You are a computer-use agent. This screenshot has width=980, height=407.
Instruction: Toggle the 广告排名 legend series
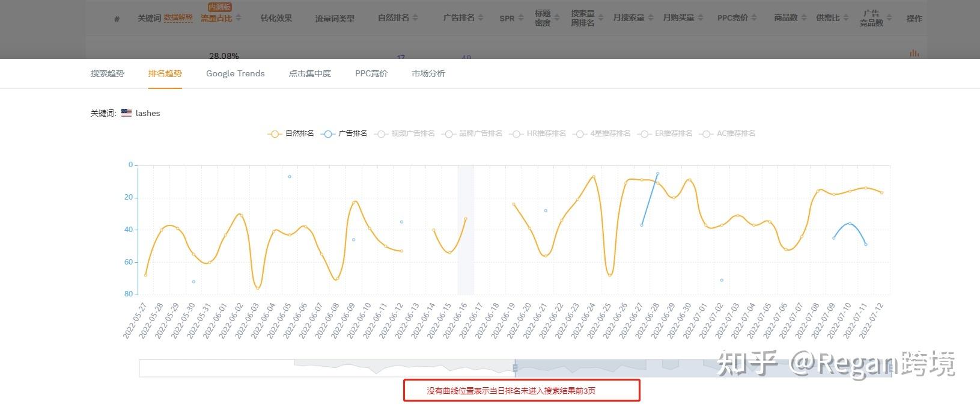[x=344, y=133]
